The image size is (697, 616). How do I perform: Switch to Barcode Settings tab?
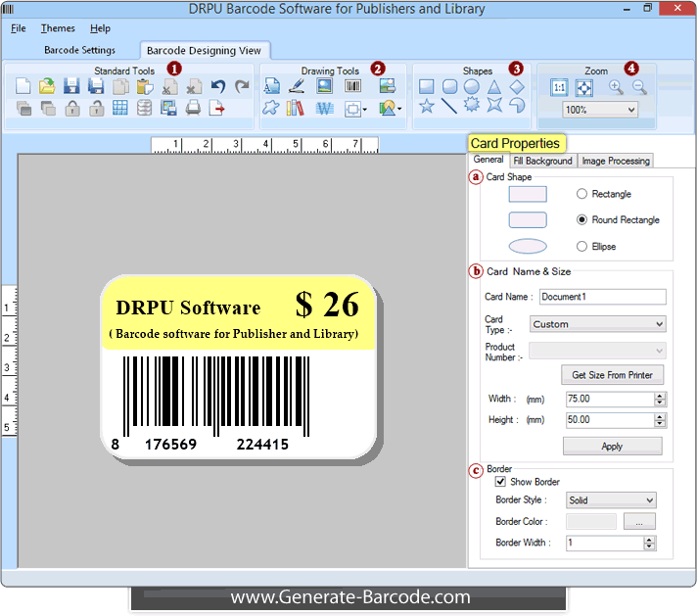79,50
